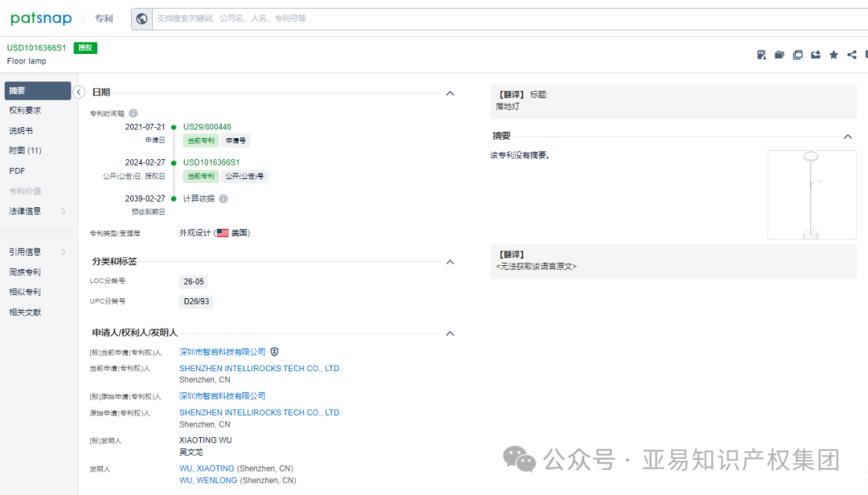The width and height of the screenshot is (868, 495).
Task: Star this patent as favorite
Action: point(833,54)
